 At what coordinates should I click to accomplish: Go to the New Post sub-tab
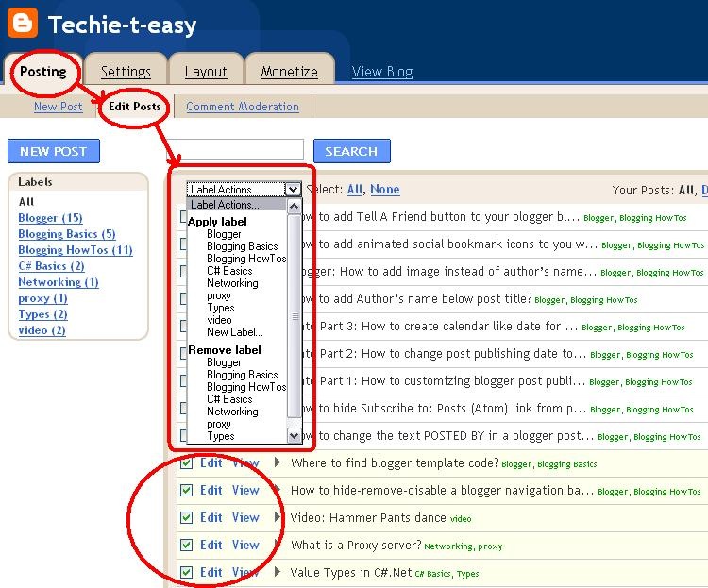click(x=59, y=107)
